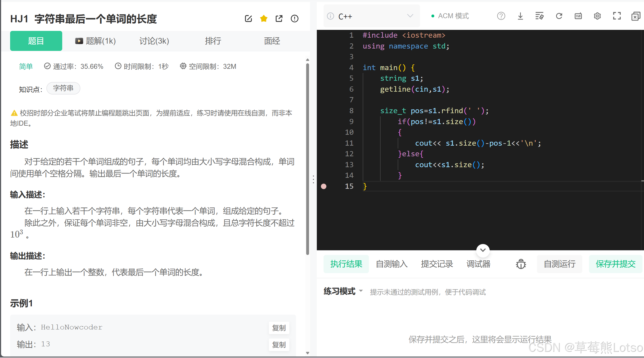
Task: Click the edit note icon beside title
Action: click(x=248, y=18)
